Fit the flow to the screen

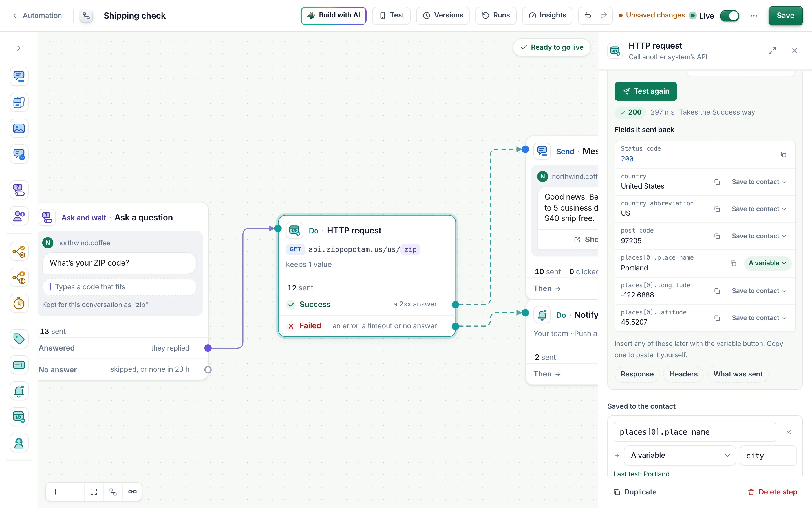click(x=94, y=492)
